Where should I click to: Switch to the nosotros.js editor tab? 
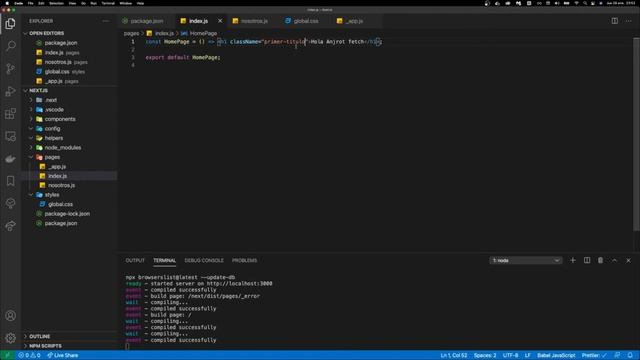pyautogui.click(x=254, y=21)
